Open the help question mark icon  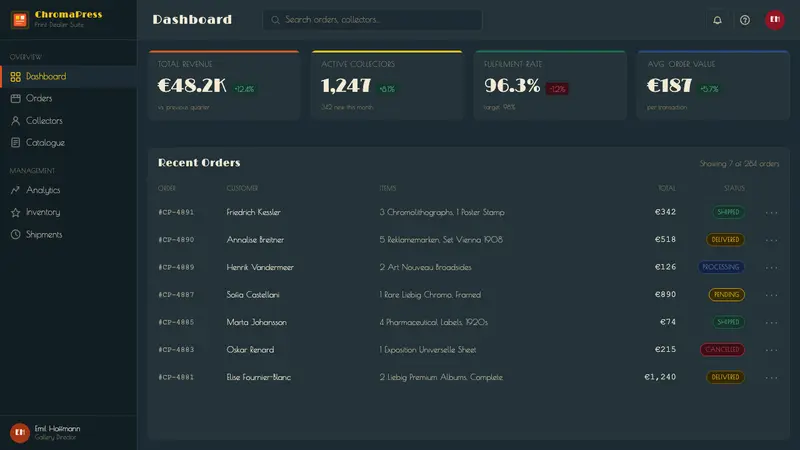(745, 20)
